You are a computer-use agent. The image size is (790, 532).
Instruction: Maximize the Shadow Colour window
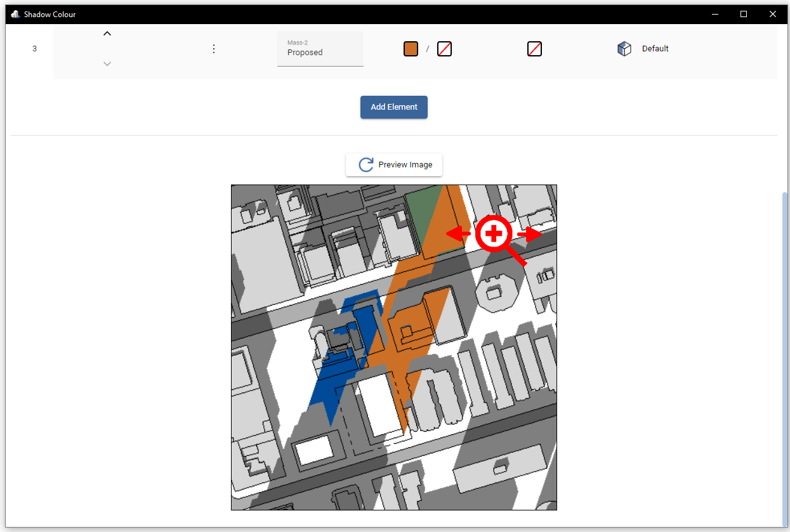[x=743, y=13]
